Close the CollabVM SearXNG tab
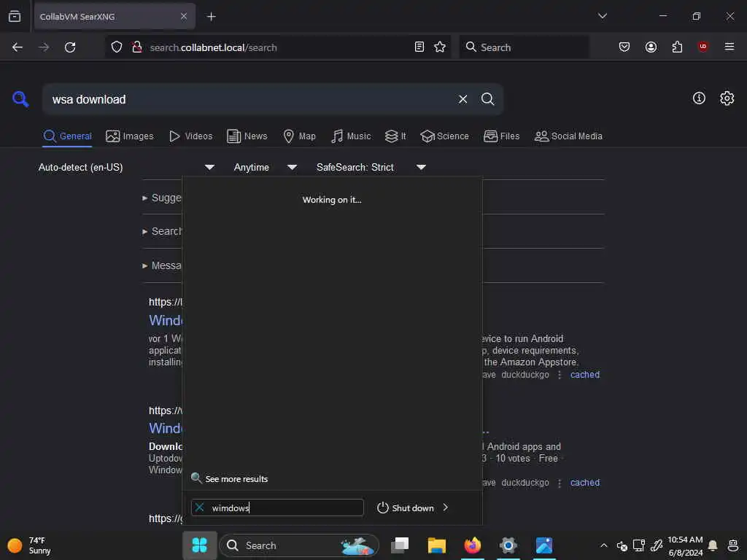747x560 pixels. tap(183, 16)
